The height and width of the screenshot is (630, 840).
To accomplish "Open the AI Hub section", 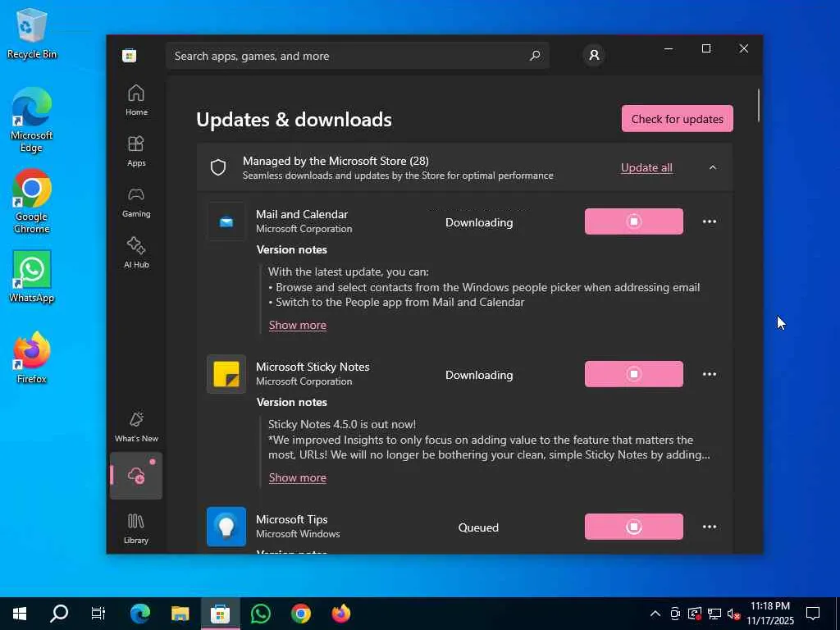I will click(136, 253).
